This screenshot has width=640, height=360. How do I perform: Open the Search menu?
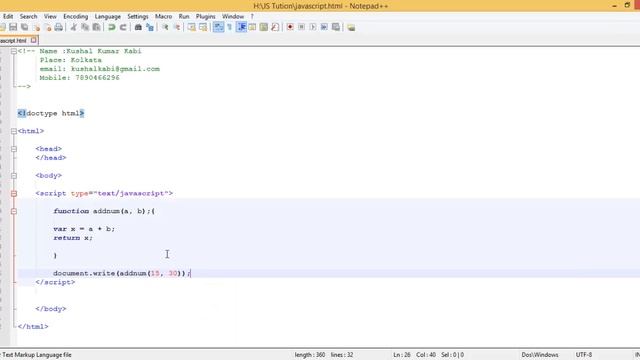coord(28,16)
